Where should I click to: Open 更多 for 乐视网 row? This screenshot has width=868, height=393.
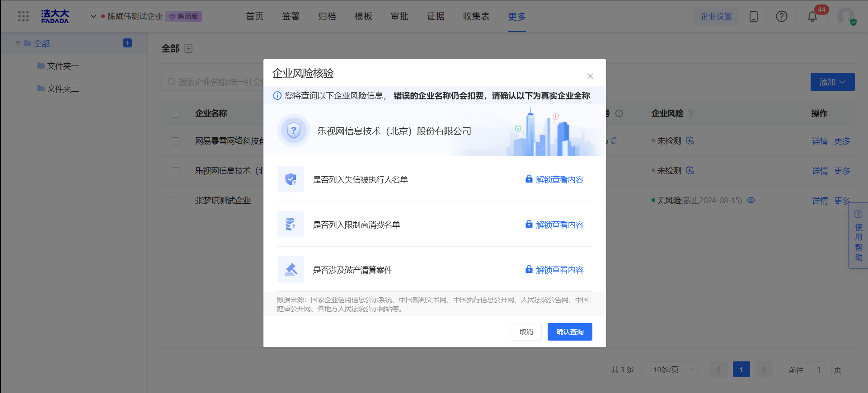tap(842, 171)
